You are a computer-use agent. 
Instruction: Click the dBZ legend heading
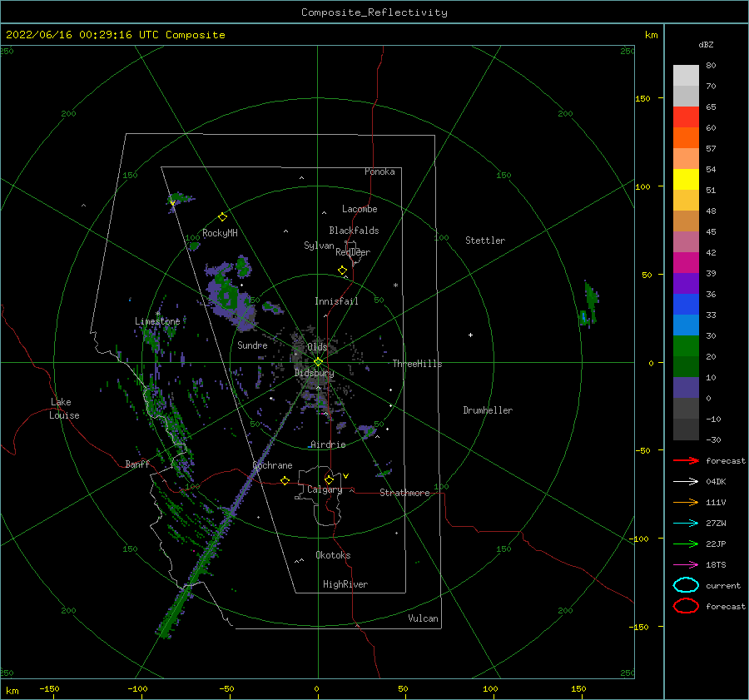706,44
